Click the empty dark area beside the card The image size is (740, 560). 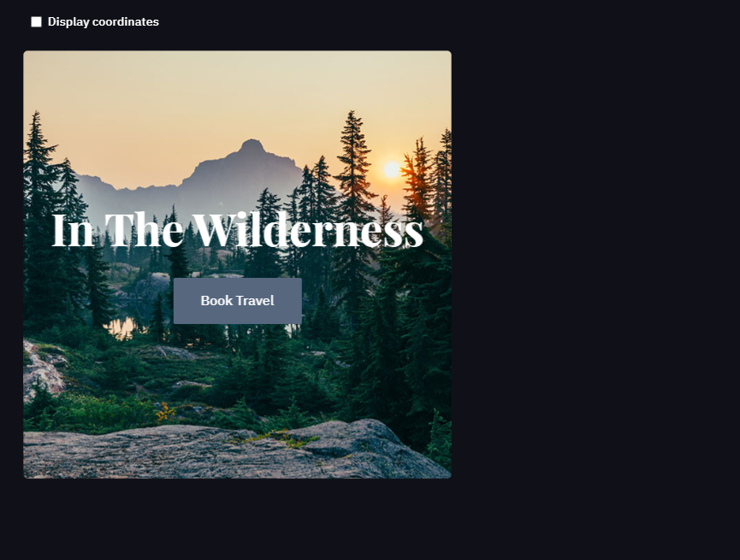pos(595,264)
